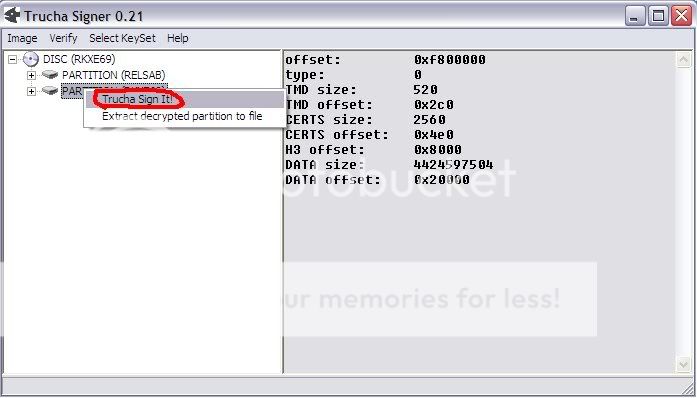Expand the second, highlighted partition node
697x398 pixels.
(31, 91)
